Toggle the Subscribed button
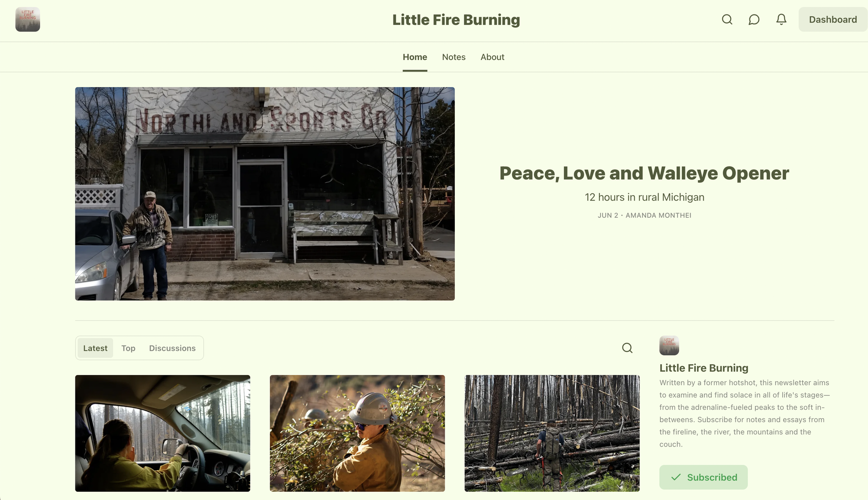Screen dimensions: 868x500 (703, 477)
